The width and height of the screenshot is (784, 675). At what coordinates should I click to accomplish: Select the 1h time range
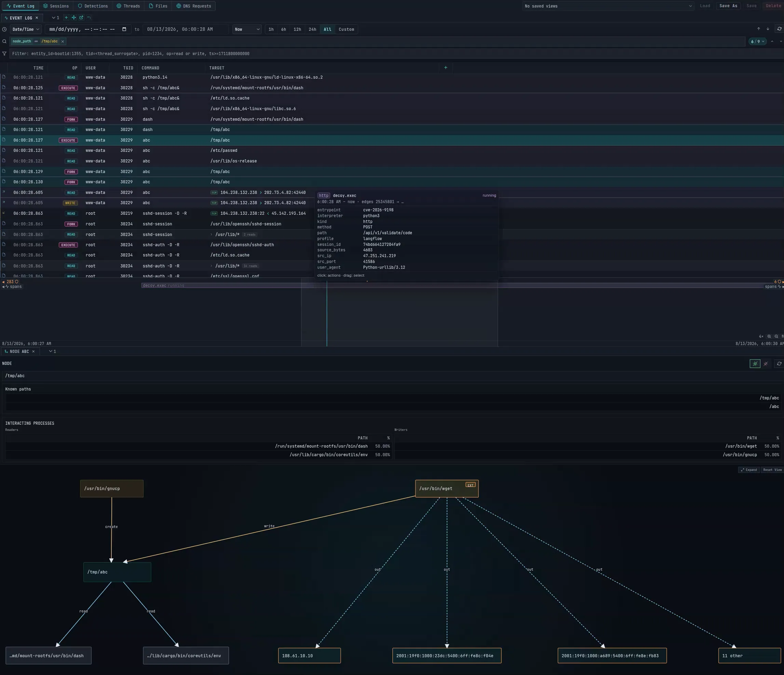coord(271,29)
